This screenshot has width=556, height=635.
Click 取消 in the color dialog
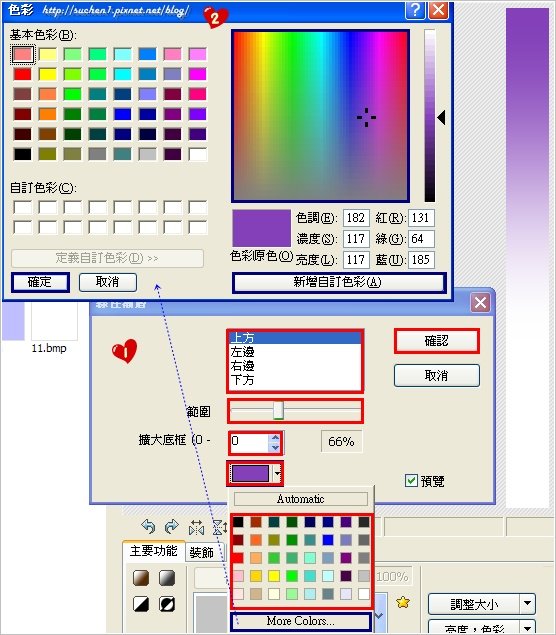(108, 282)
